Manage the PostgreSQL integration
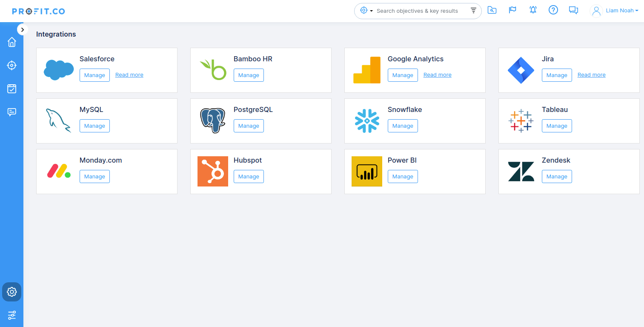Screen dimensions: 644x327 (249, 126)
